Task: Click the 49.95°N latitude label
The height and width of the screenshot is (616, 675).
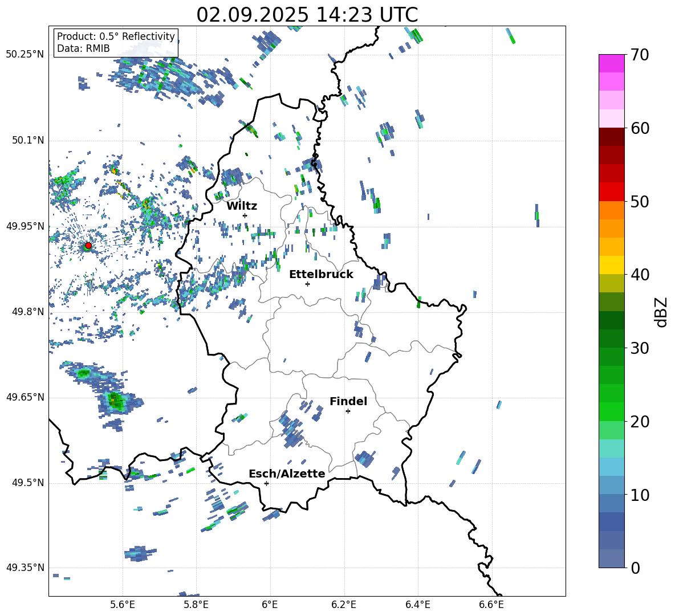Action: 25,226
